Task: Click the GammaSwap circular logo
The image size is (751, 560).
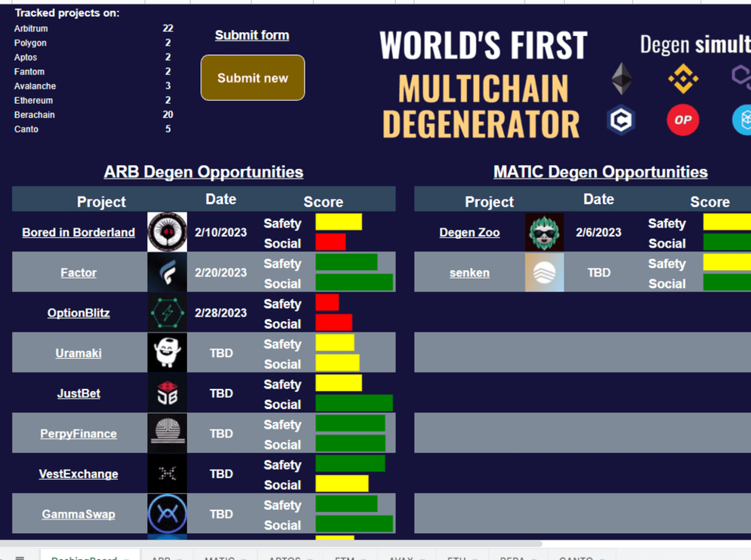Action: pos(167,513)
